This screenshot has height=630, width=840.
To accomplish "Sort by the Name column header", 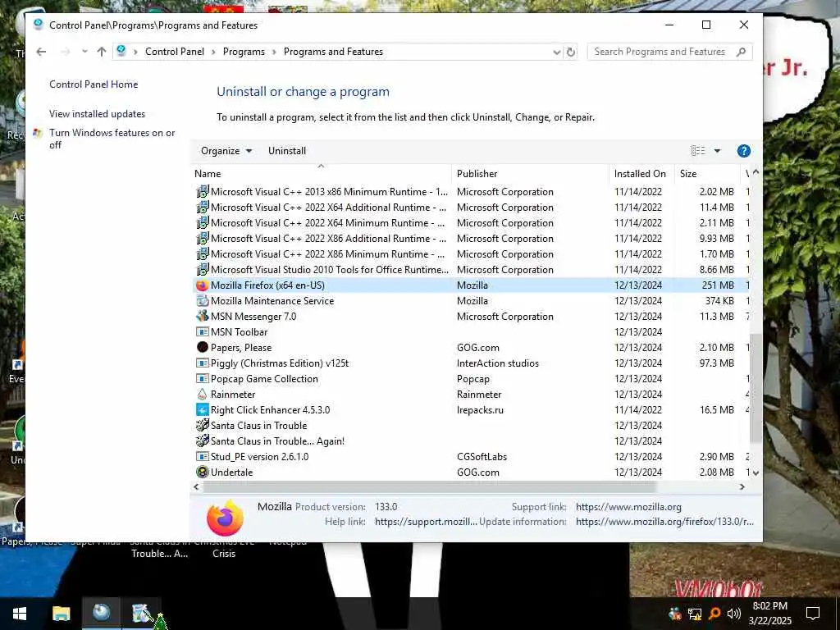I will click(322, 174).
